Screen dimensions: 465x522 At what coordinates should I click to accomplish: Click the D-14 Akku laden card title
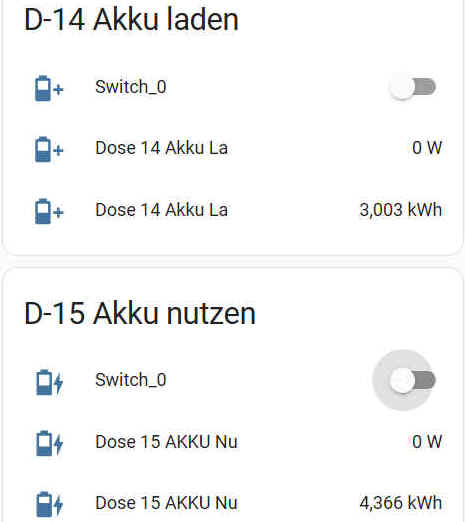(x=131, y=20)
